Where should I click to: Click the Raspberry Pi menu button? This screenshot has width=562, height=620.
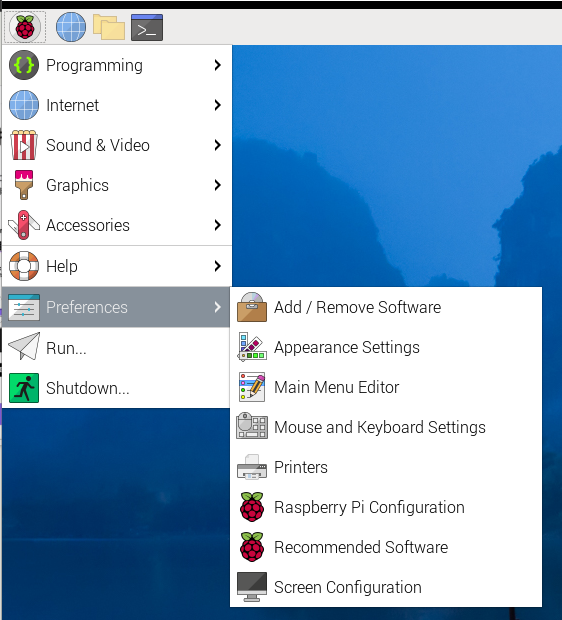(25, 27)
